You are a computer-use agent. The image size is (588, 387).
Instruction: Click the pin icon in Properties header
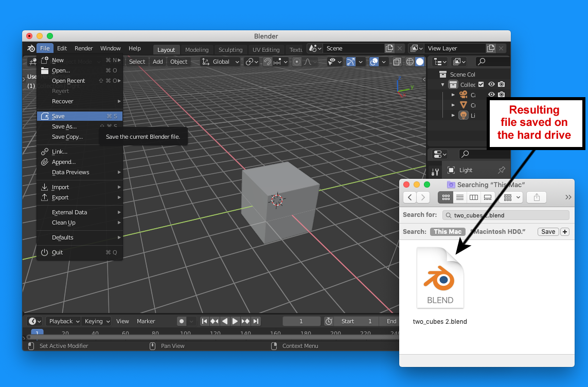click(502, 170)
